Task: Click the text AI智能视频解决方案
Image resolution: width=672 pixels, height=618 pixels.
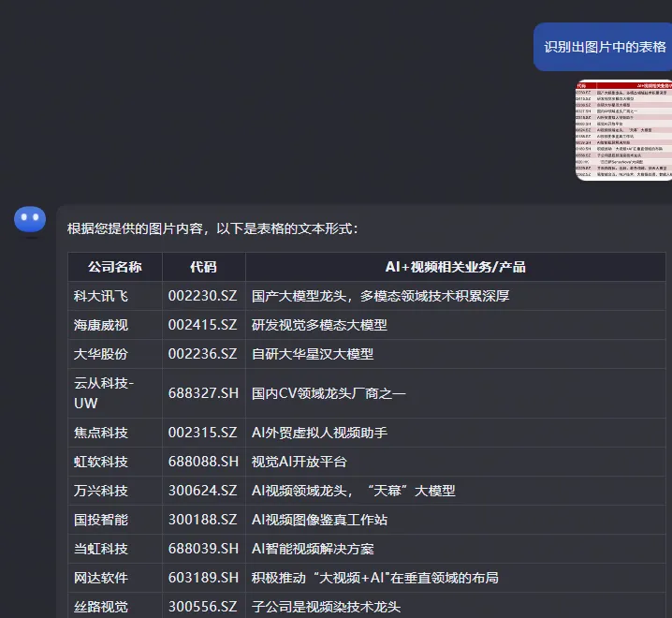Action: 313,549
